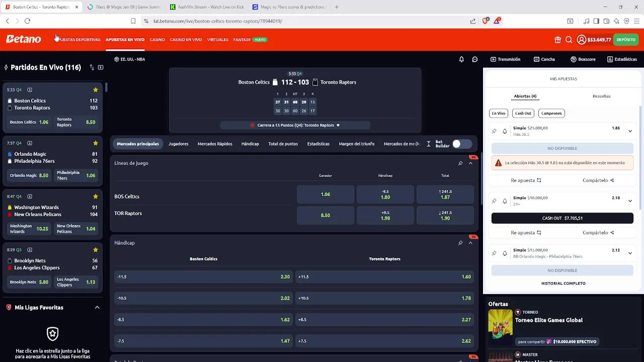Click bell icon on the $15.000,00 bet
The image size is (644, 362).
point(505,253)
